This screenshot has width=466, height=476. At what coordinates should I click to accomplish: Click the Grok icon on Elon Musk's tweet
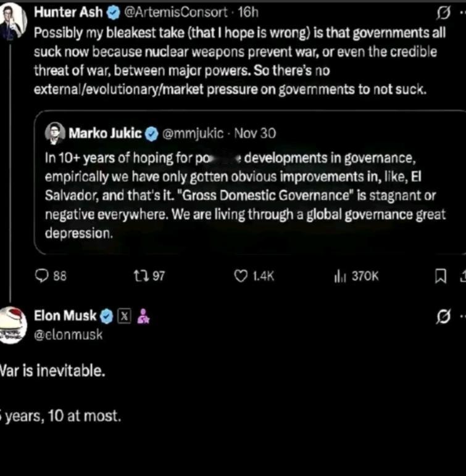coord(443,317)
